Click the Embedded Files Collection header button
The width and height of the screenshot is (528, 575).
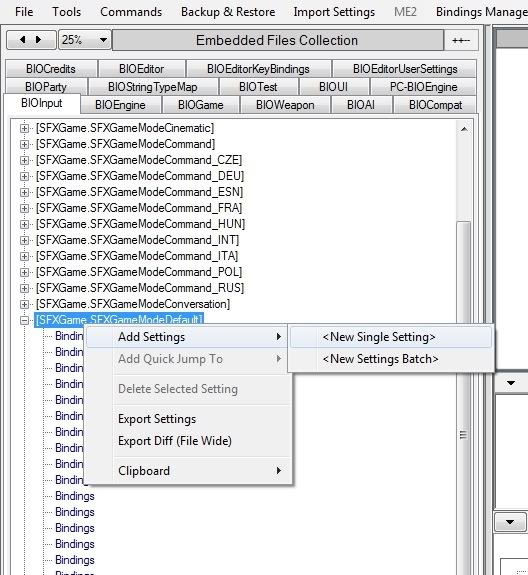pos(278,40)
